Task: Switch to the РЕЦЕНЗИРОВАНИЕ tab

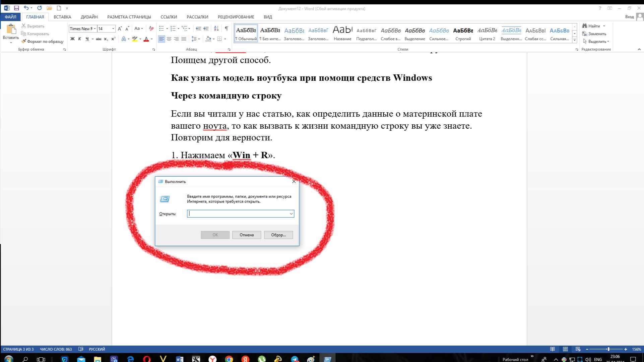Action: (x=236, y=17)
